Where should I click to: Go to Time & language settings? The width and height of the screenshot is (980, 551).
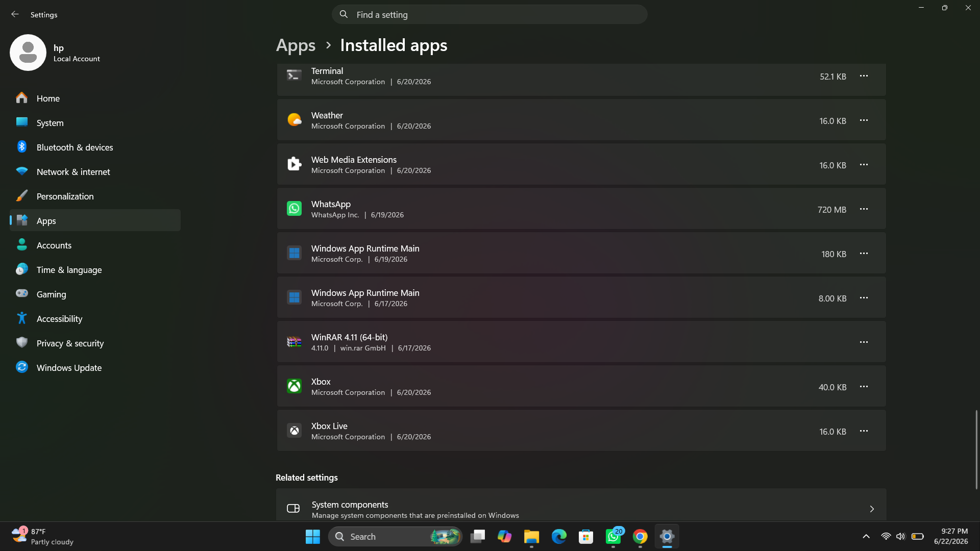coord(95,269)
